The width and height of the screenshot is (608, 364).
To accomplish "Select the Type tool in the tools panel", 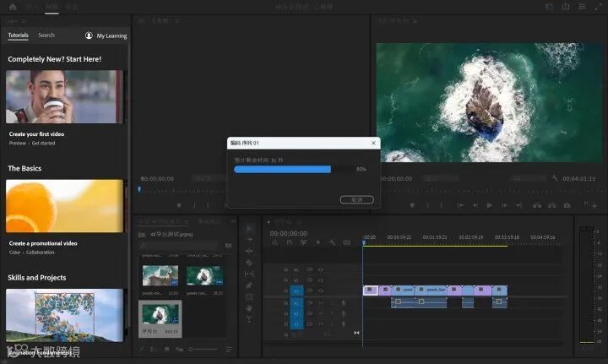I will [250, 319].
